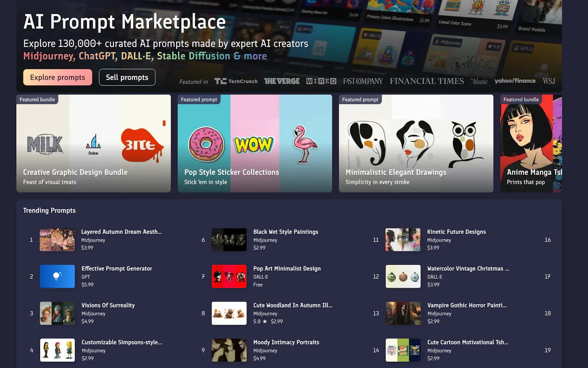The width and height of the screenshot is (588, 368).
Task: Open Effective Prompt Generator title
Action: (116, 268)
